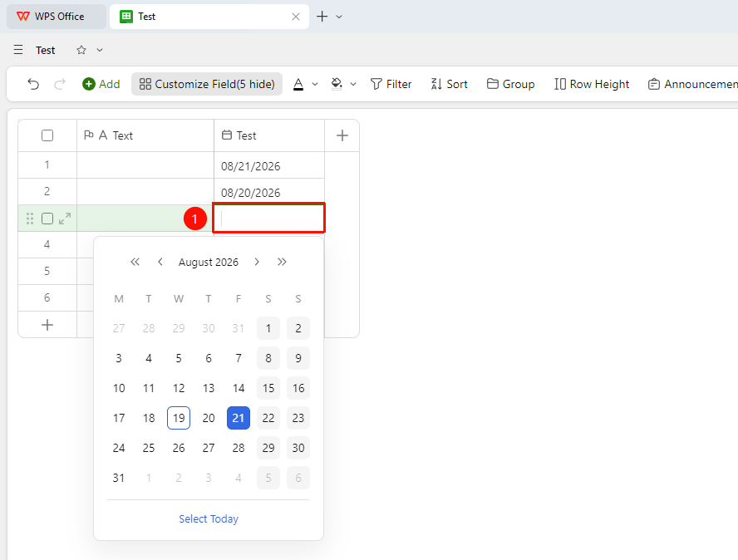Click the Select Today link
738x560 pixels.
209,518
